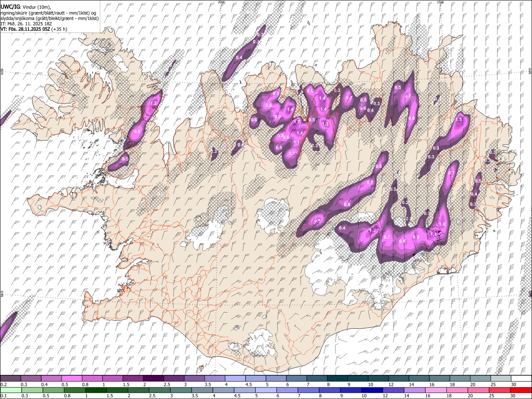Pick the 0.8 orchid swatch, upper legend row

point(92,378)
